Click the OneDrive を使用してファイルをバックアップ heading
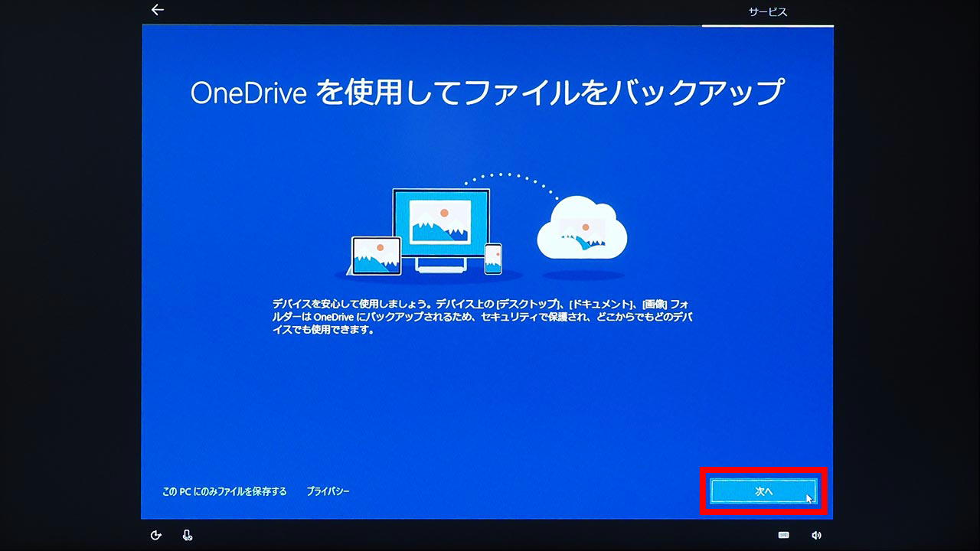980x551 pixels. pos(487,93)
